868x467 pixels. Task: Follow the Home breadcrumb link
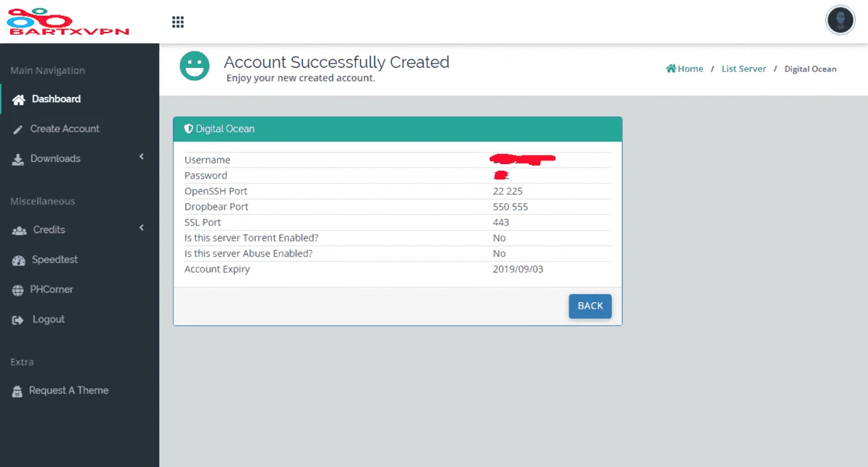click(690, 69)
